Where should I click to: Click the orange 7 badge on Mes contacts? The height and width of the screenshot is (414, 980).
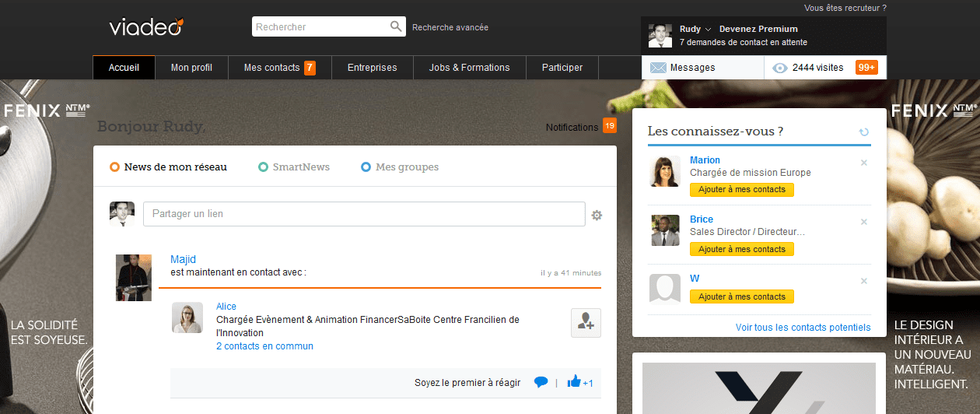pyautogui.click(x=310, y=68)
